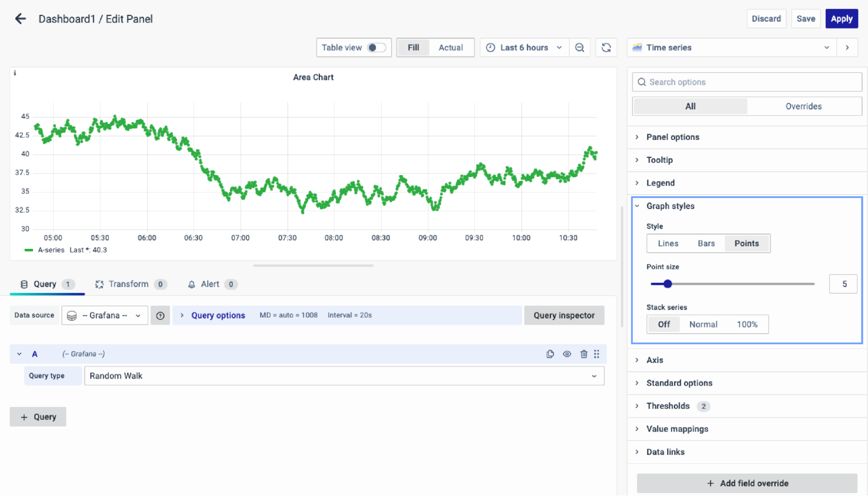This screenshot has height=496, width=868.
Task: Set Stack series to Normal
Action: tap(703, 324)
